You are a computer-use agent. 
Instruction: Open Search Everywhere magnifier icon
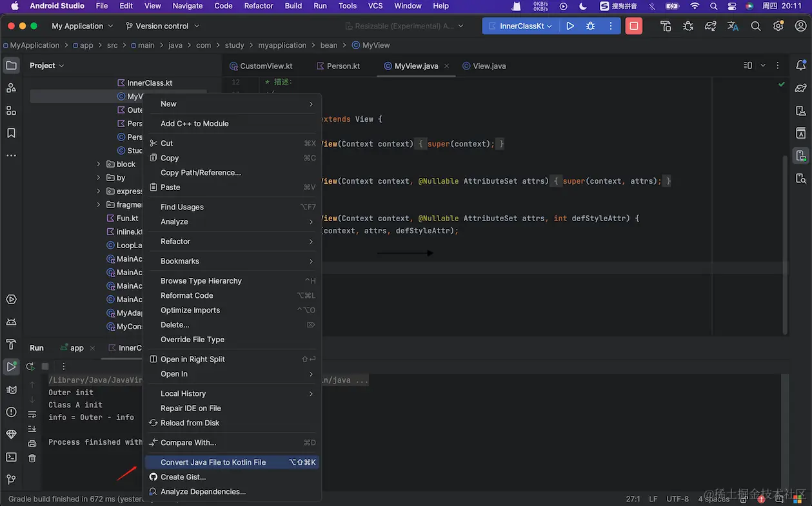click(756, 26)
